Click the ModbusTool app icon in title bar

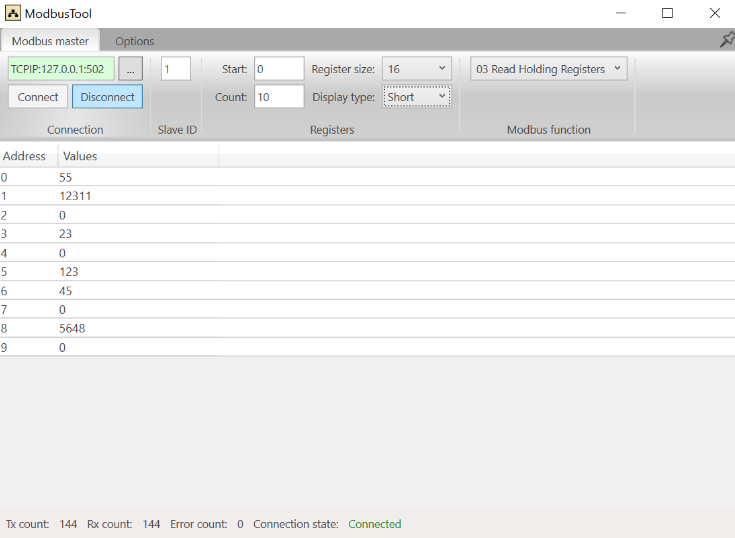click(13, 13)
